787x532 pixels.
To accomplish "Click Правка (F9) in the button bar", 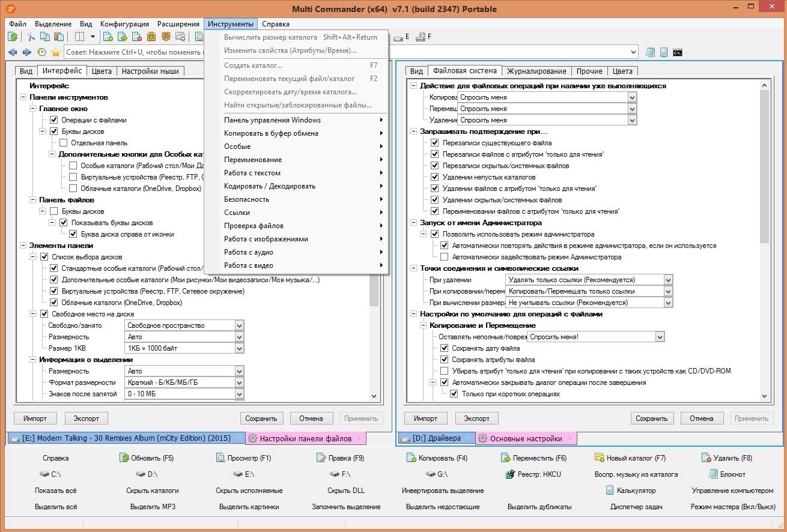I will click(x=340, y=458).
